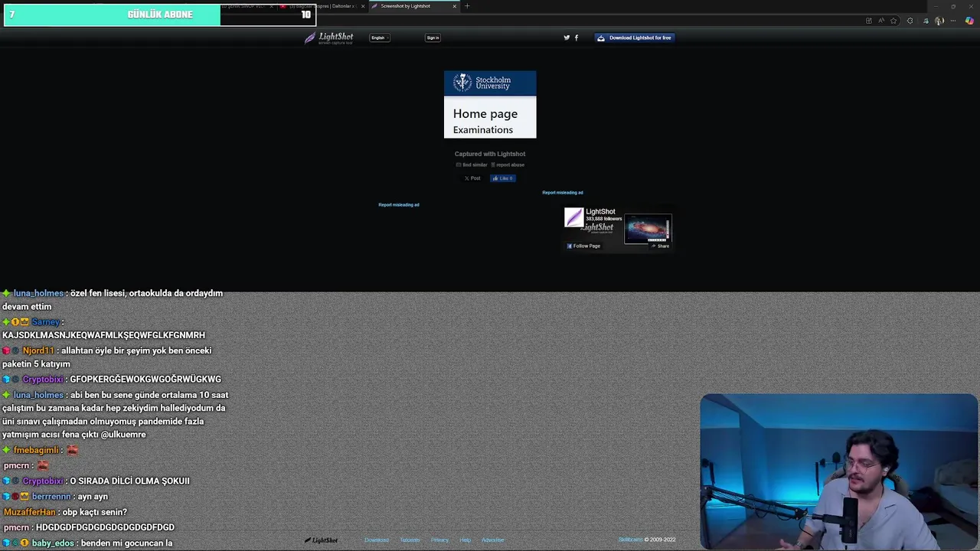Open LightShot's Facebook icon in header
Image resolution: width=980 pixels, height=551 pixels.
coord(577,37)
